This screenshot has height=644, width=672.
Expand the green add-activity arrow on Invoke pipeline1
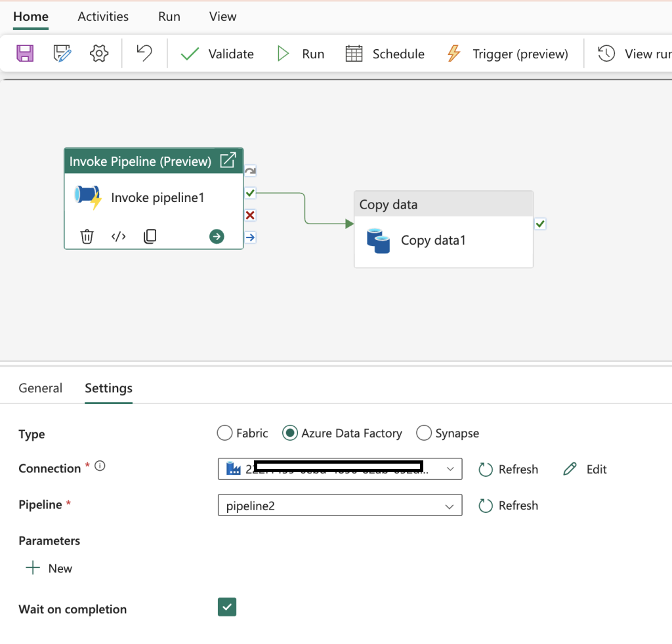[x=217, y=236]
